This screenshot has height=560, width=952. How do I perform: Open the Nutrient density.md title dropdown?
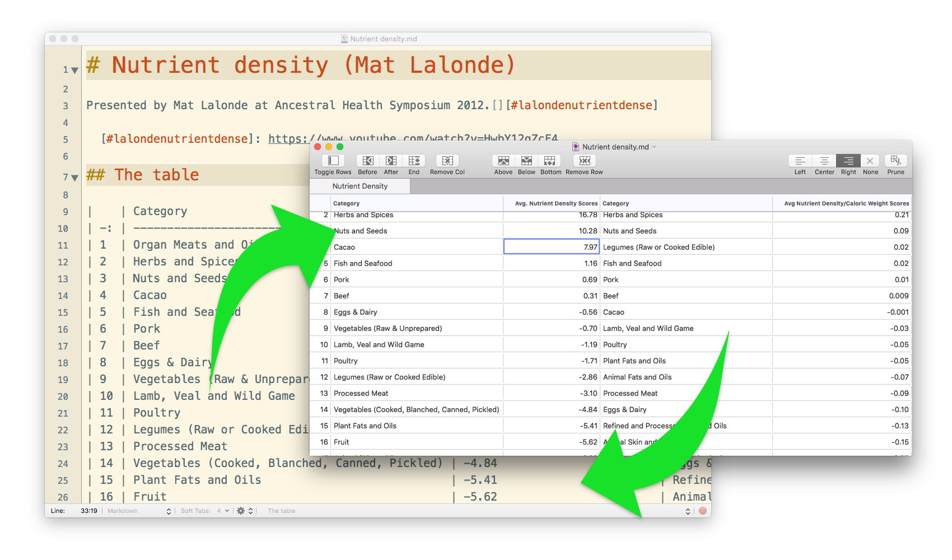[654, 147]
